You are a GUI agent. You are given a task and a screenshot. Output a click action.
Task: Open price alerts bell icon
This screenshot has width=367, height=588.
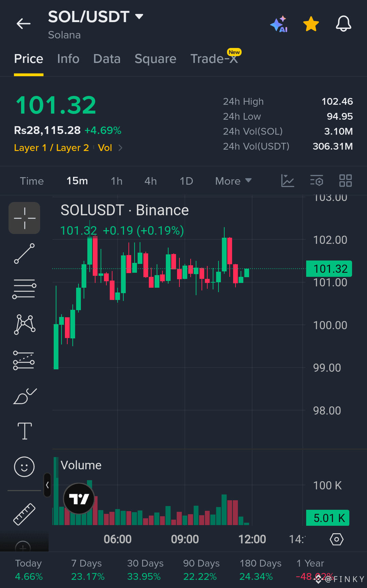coord(343,24)
